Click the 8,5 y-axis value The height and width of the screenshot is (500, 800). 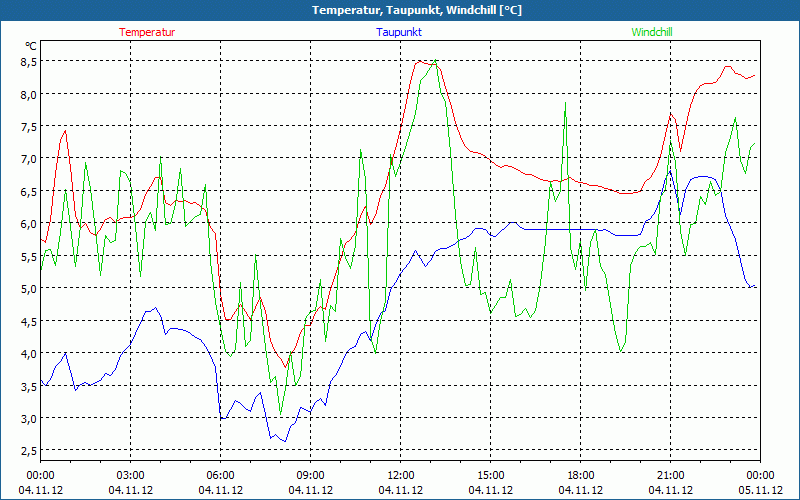30,61
